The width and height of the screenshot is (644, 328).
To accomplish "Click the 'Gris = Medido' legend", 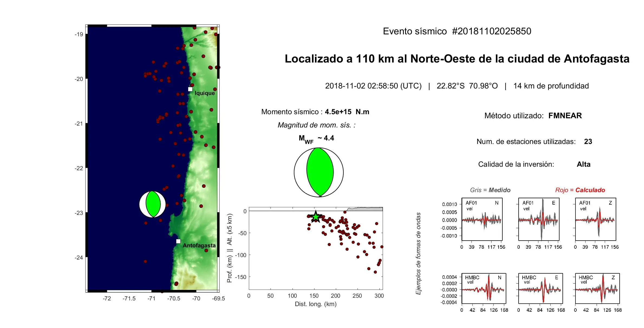I will [x=490, y=190].
